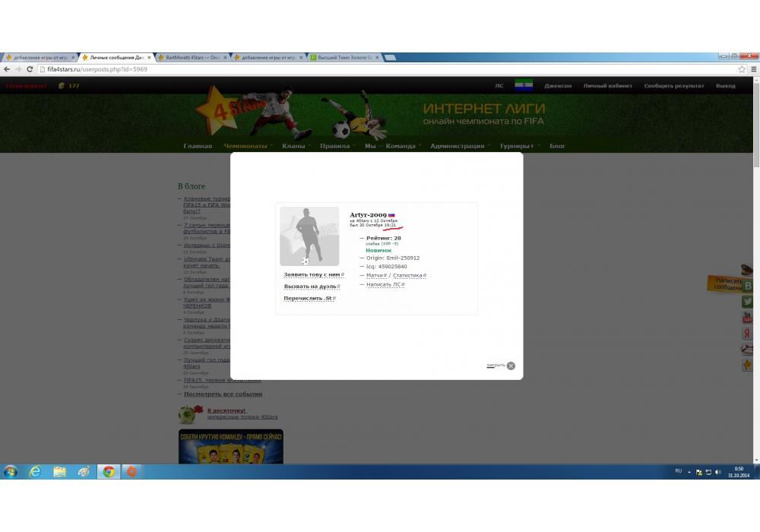Open Internet Explorer from the taskbar
760x532 pixels.
coord(35,472)
